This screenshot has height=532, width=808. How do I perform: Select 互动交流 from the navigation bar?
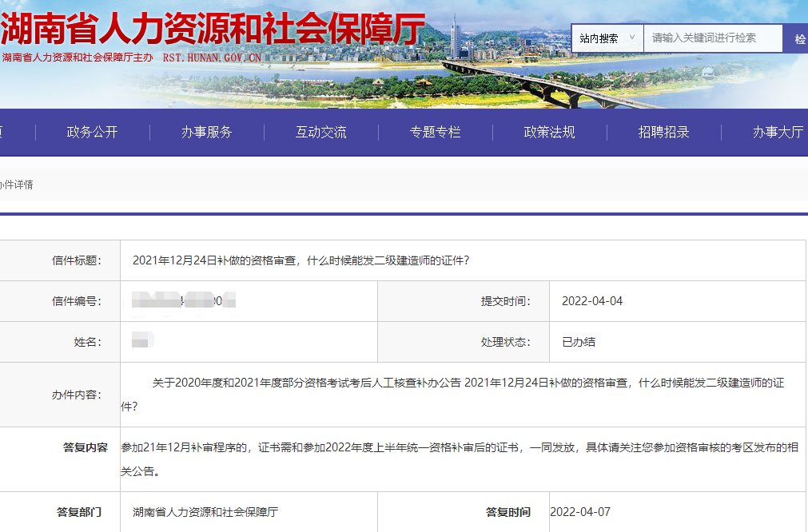pos(320,133)
